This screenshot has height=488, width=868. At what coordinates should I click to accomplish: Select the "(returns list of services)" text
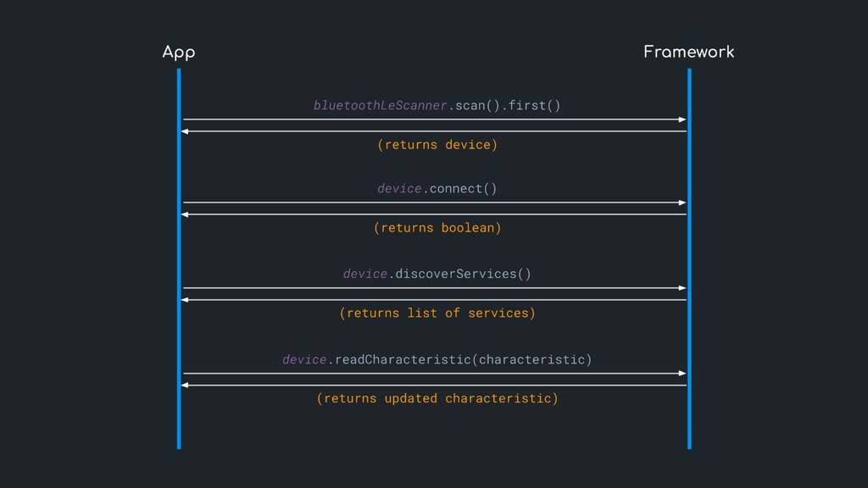437,313
